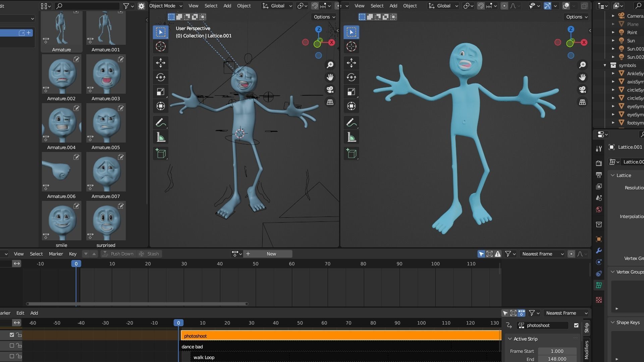Select the Scale tool in left viewport
This screenshot has width=644, height=362.
pyautogui.click(x=161, y=92)
